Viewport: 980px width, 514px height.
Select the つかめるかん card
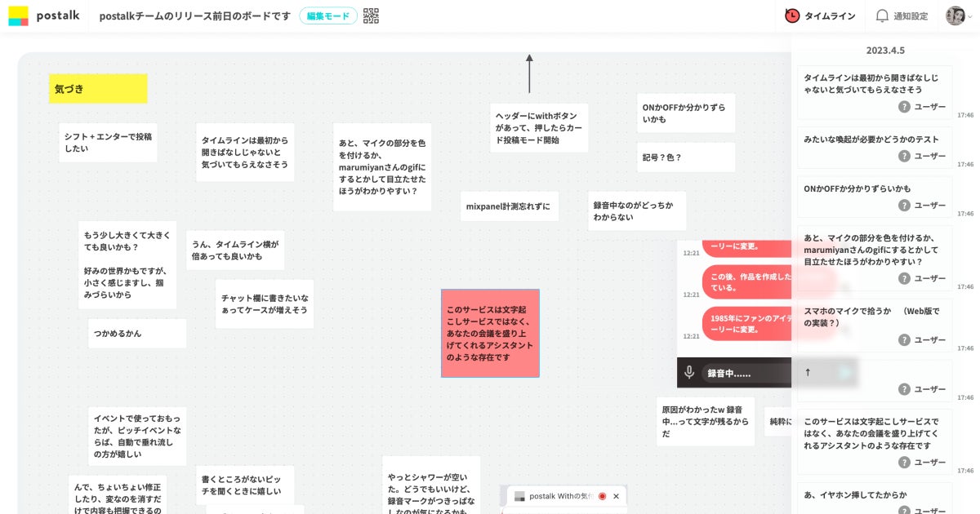coord(137,333)
